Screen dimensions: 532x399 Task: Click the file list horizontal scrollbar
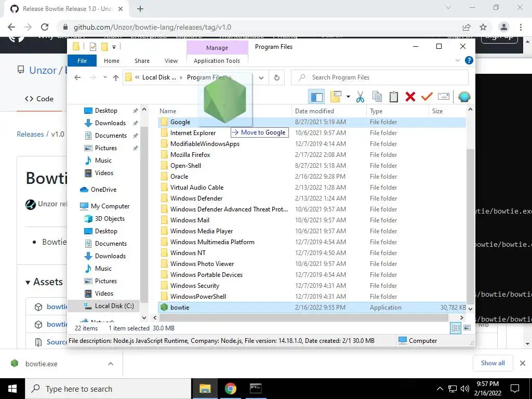point(303,318)
